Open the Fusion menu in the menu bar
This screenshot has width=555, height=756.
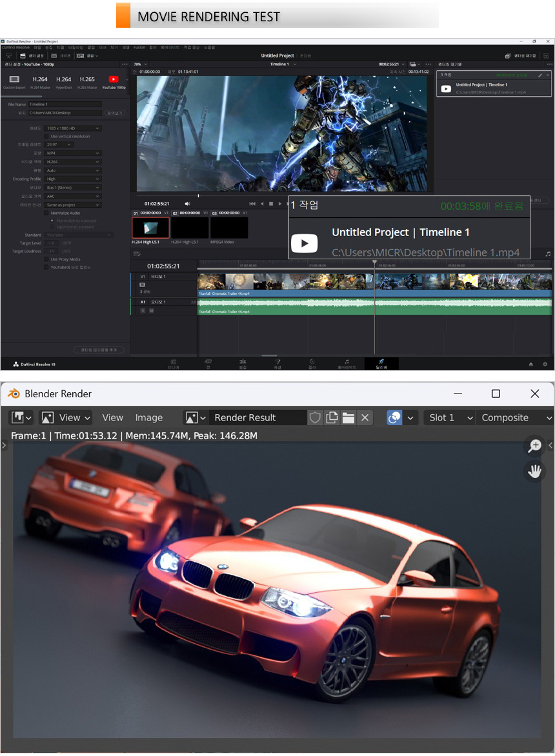coord(139,47)
